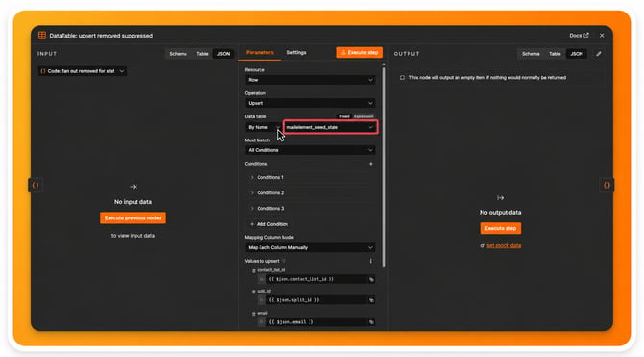Click the plus icon next to Conditions
Screen dimensions: 644x357
[x=370, y=164]
